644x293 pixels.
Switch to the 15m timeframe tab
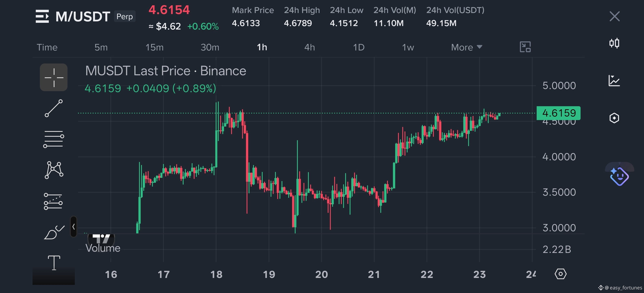pos(154,47)
